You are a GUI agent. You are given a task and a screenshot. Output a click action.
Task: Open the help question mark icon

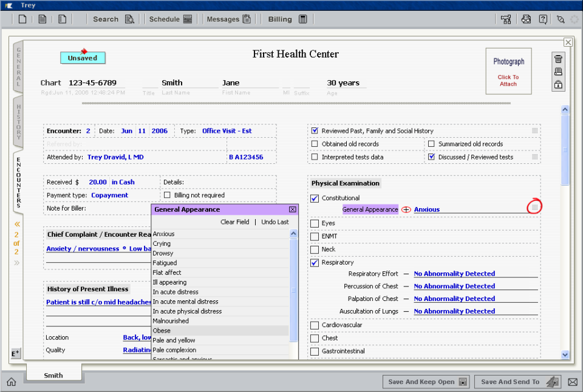pos(543,19)
